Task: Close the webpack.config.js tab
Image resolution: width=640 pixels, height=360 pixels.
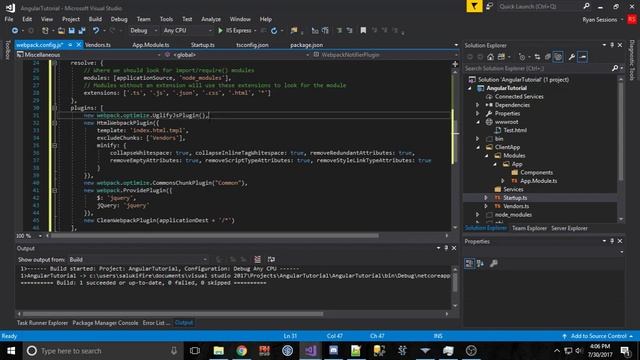Action: pos(78,45)
